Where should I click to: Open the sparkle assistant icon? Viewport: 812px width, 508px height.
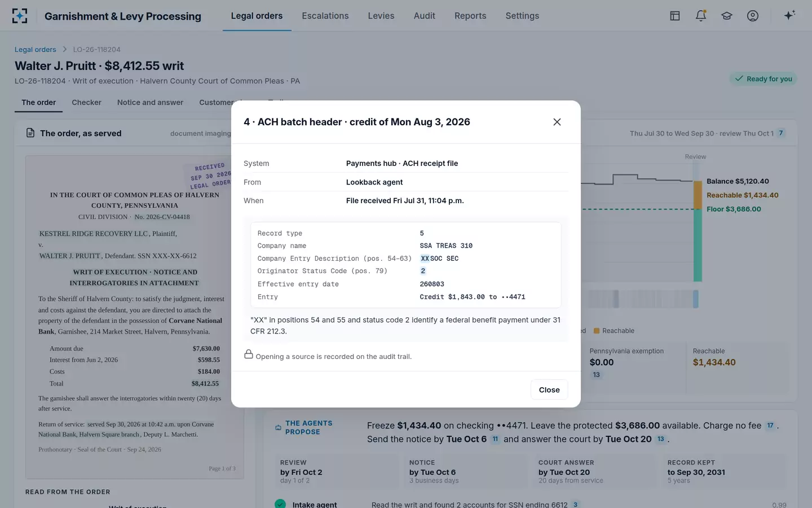click(x=789, y=15)
